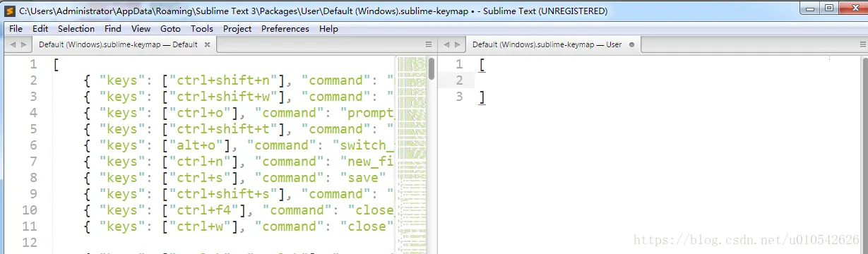Open the Goto menu
Screen dimensions: 868x254
click(x=170, y=29)
